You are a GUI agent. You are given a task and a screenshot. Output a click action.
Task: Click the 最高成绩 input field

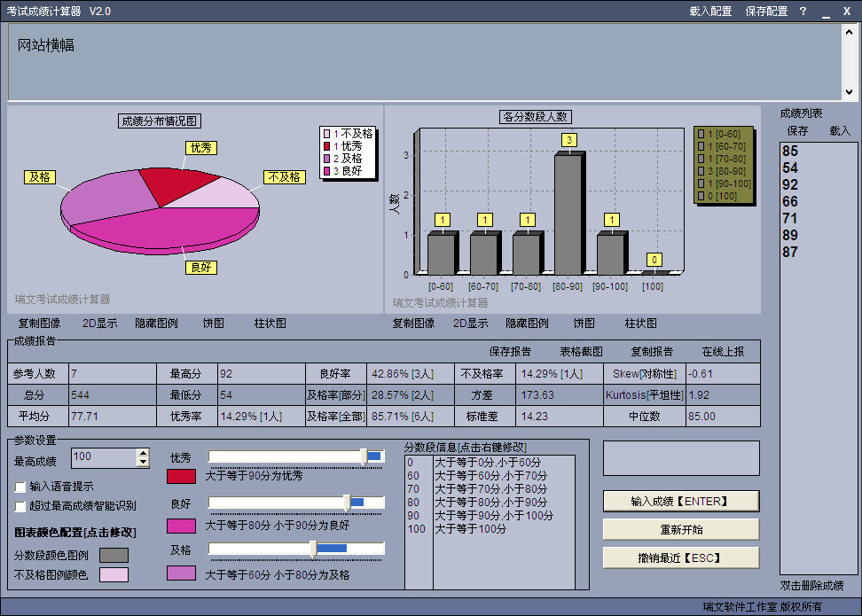pyautogui.click(x=104, y=457)
